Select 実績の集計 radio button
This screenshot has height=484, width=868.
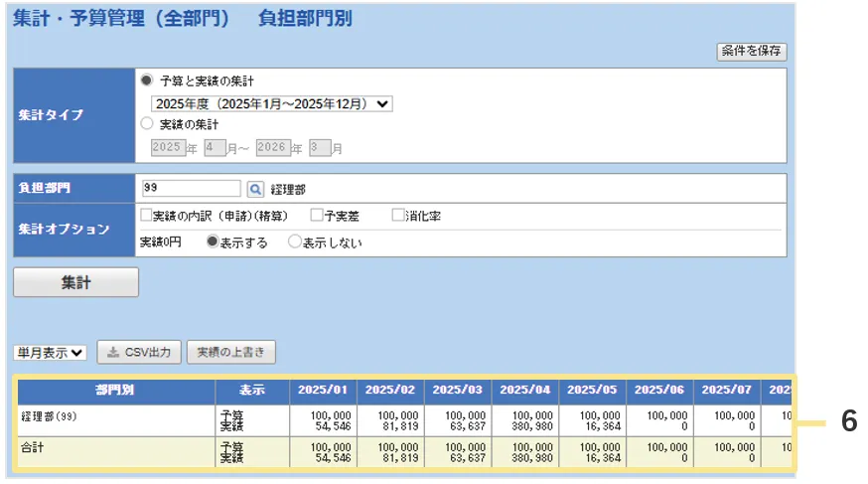147,124
